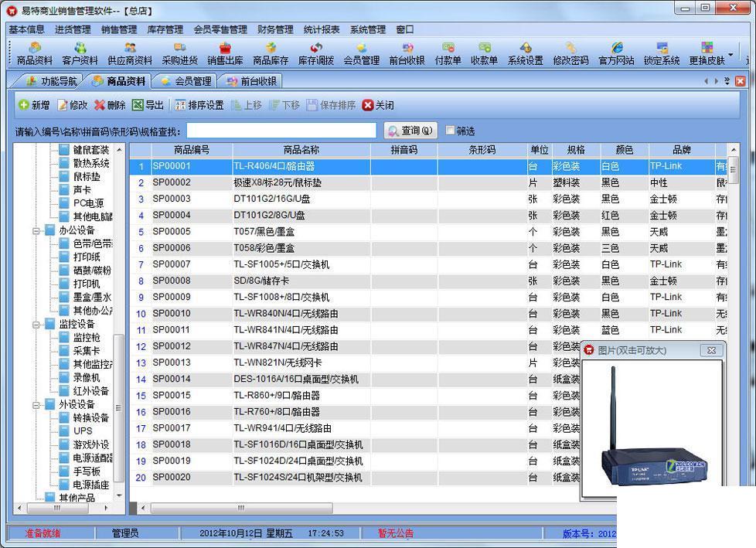
Task: Launch 销售出库 from the toolbar
Action: 225,53
